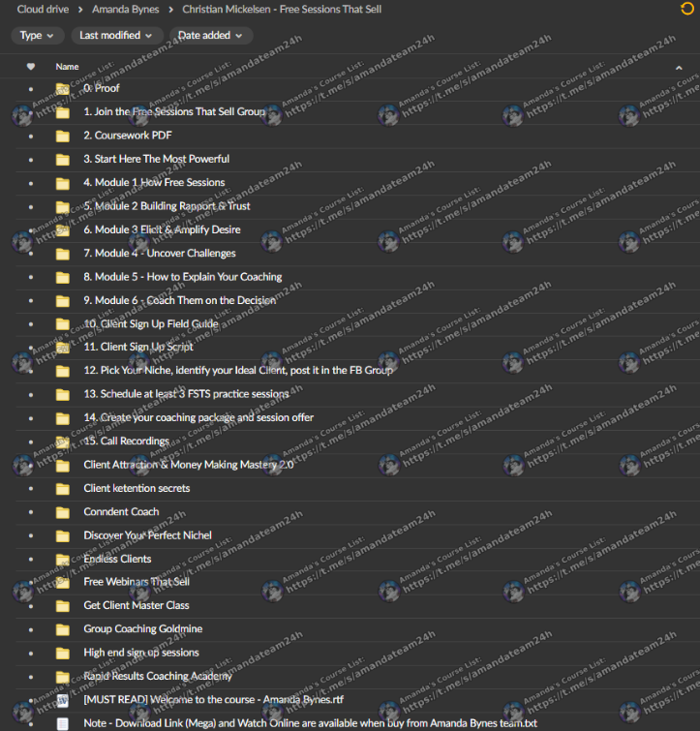Go to Amanda Bynes breadcrumb folder
Image resolution: width=700 pixels, height=731 pixels.
(125, 10)
